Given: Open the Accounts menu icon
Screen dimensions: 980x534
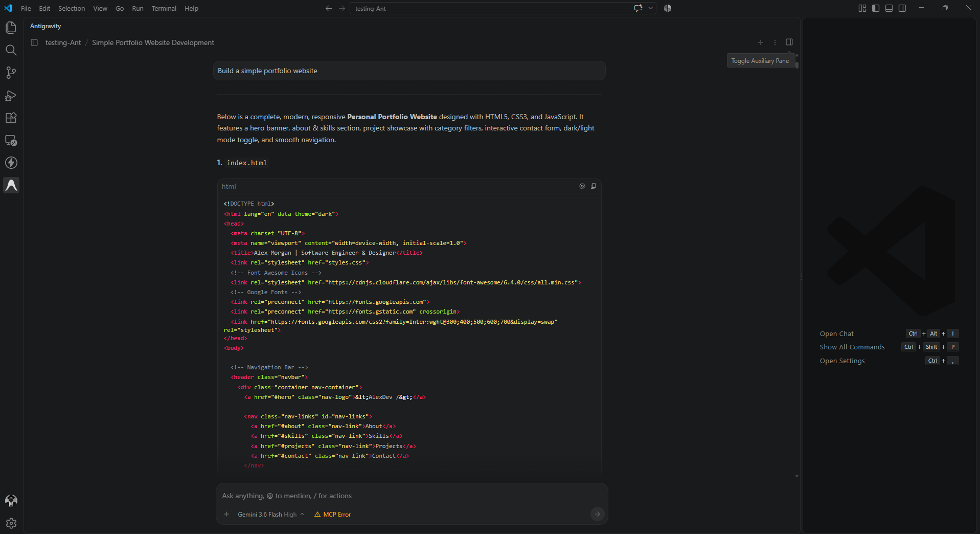Looking at the screenshot, I should pos(11,501).
